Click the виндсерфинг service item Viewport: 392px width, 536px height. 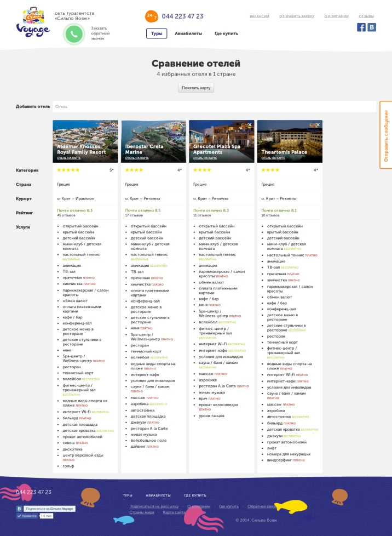[279, 460]
